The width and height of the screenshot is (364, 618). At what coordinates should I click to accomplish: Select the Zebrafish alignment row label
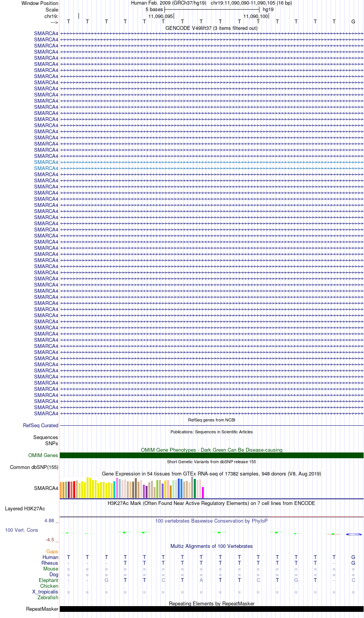[x=48, y=597]
